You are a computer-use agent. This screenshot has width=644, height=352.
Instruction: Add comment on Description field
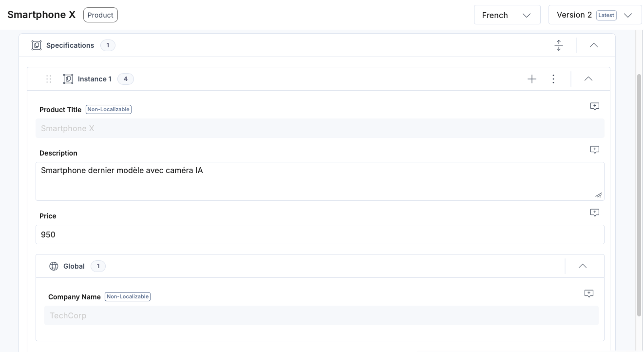(x=595, y=150)
